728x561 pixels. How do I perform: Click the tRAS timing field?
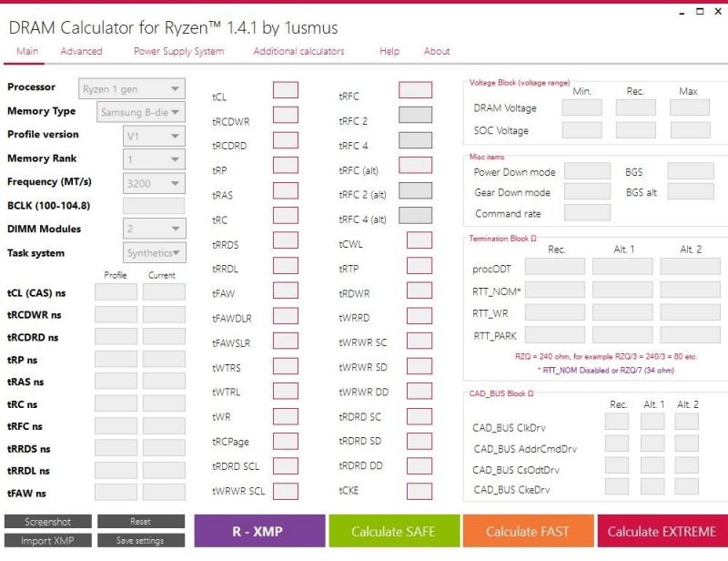[x=286, y=190]
